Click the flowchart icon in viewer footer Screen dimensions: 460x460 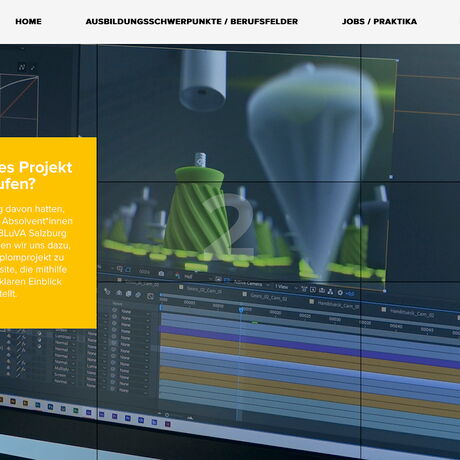(330, 292)
